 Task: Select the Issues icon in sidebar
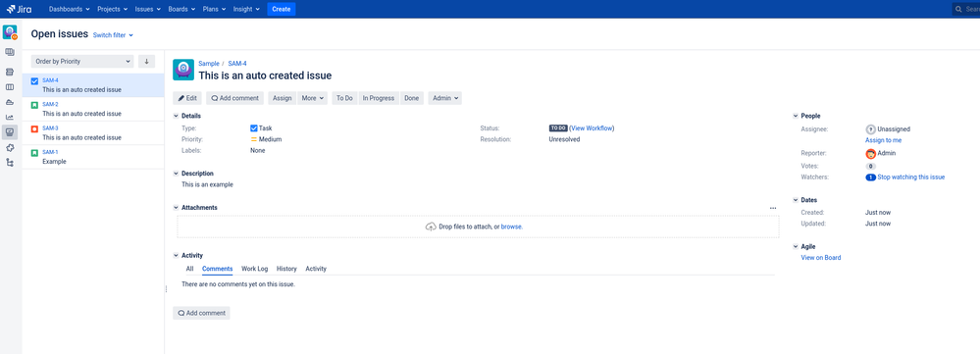coord(10,131)
